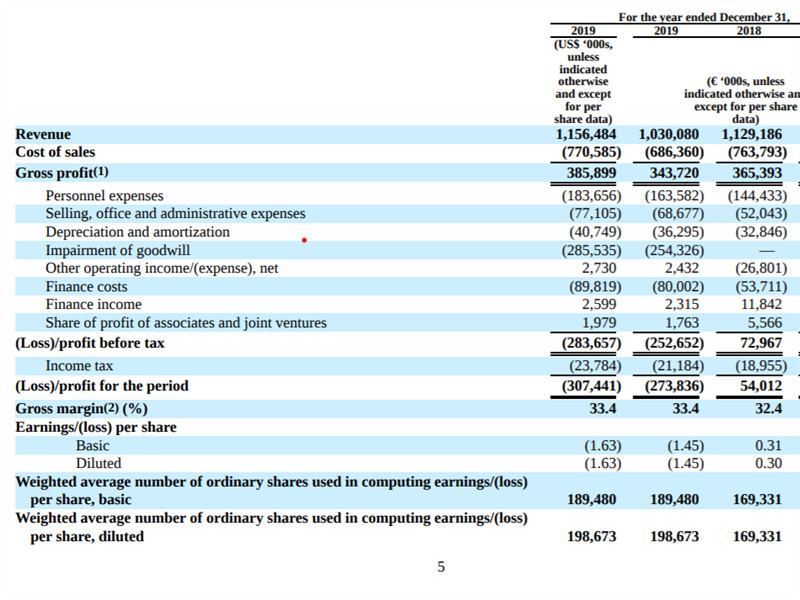Image resolution: width=800 pixels, height=600 pixels.
Task: Select the "Finance income" row label
Action: (x=93, y=304)
